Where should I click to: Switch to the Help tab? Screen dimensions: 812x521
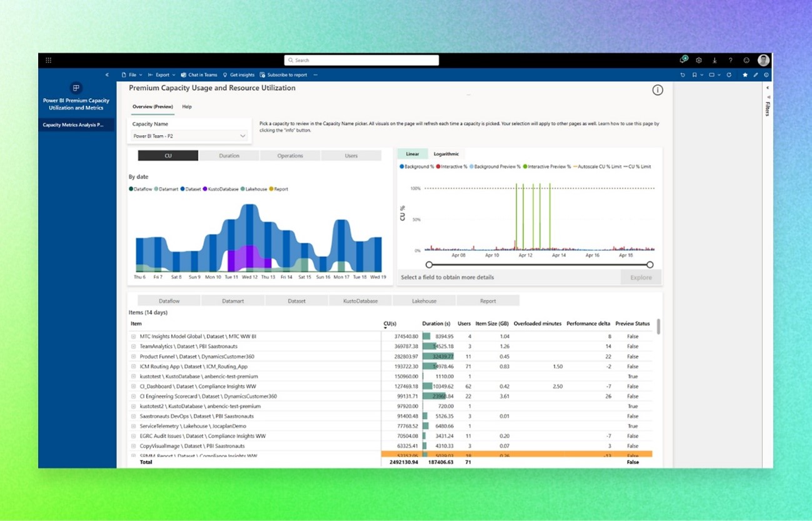pos(186,106)
